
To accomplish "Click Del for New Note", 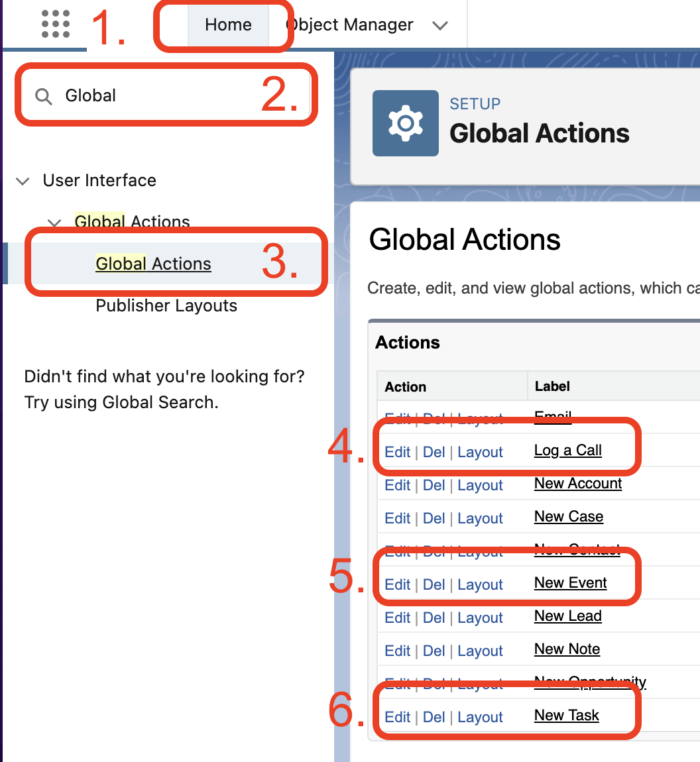I will (434, 651).
